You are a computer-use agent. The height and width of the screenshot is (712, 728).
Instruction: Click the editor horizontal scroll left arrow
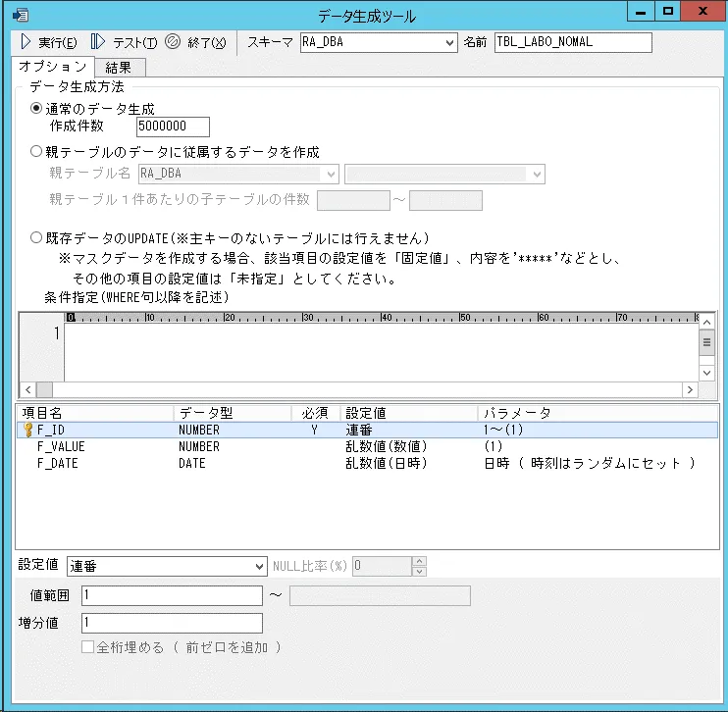[27, 390]
